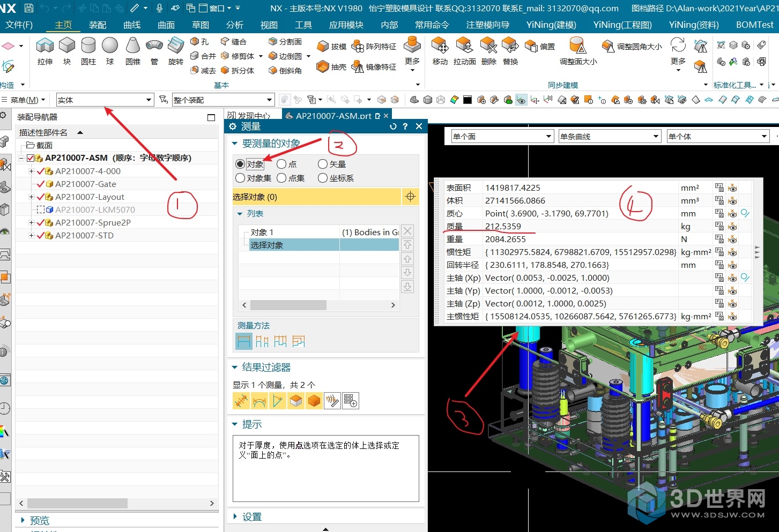Toggle checkbox for AP210007-LKM5070
Screen dimensions: 779x532
click(x=41, y=209)
